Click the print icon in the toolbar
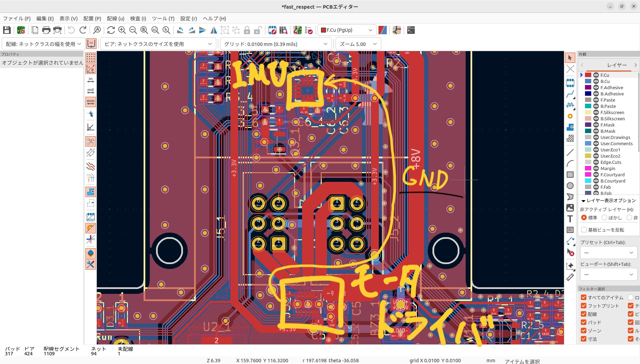This screenshot has height=364, width=640. coord(46,30)
